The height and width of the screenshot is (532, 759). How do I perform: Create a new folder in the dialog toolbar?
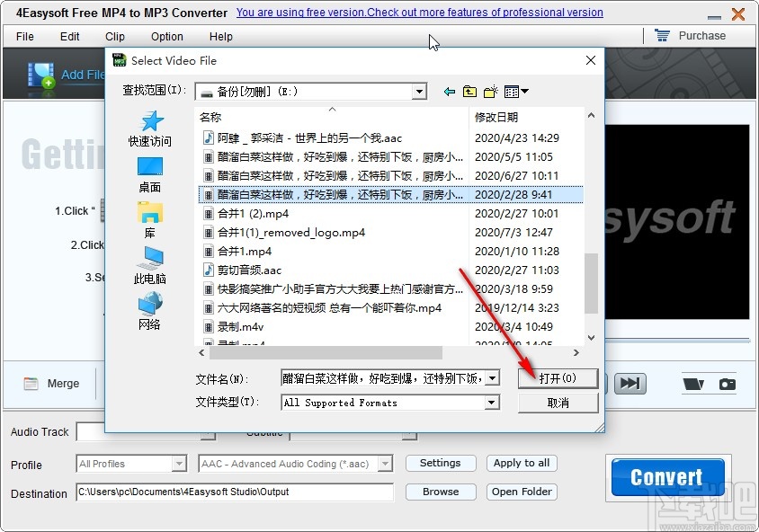click(488, 91)
